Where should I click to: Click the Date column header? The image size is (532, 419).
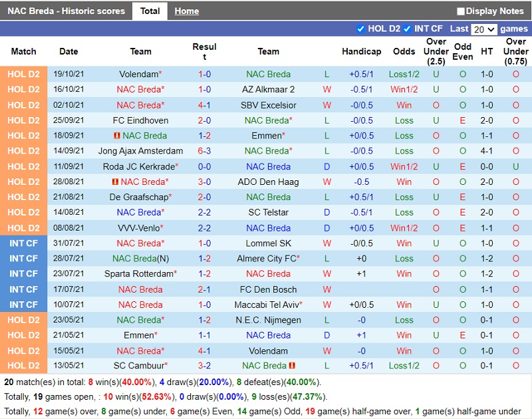click(x=68, y=52)
